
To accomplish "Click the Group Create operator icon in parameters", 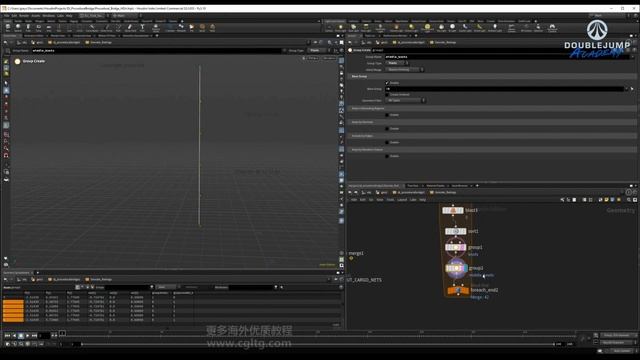I will [350, 50].
